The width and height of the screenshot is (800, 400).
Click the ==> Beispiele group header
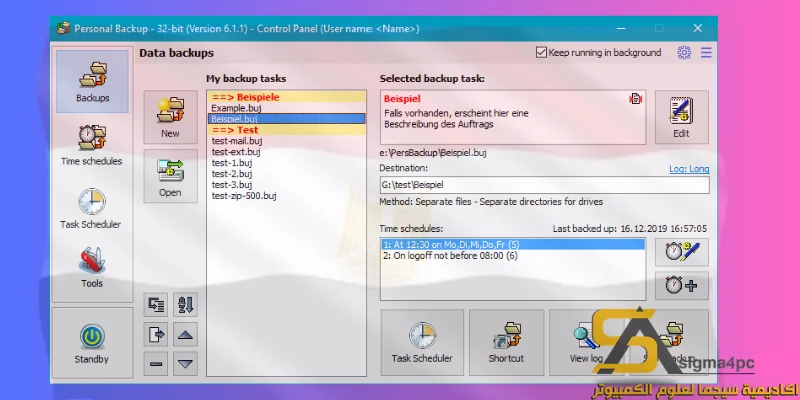point(286,97)
